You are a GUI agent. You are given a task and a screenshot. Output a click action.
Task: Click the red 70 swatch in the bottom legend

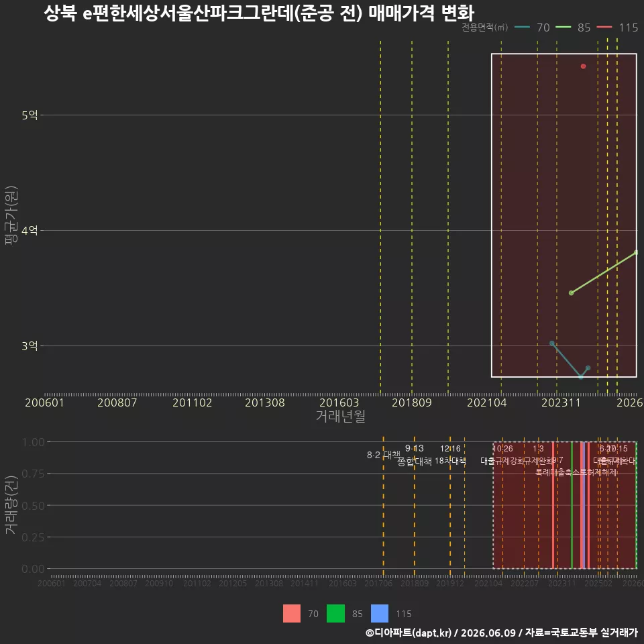pos(292,614)
